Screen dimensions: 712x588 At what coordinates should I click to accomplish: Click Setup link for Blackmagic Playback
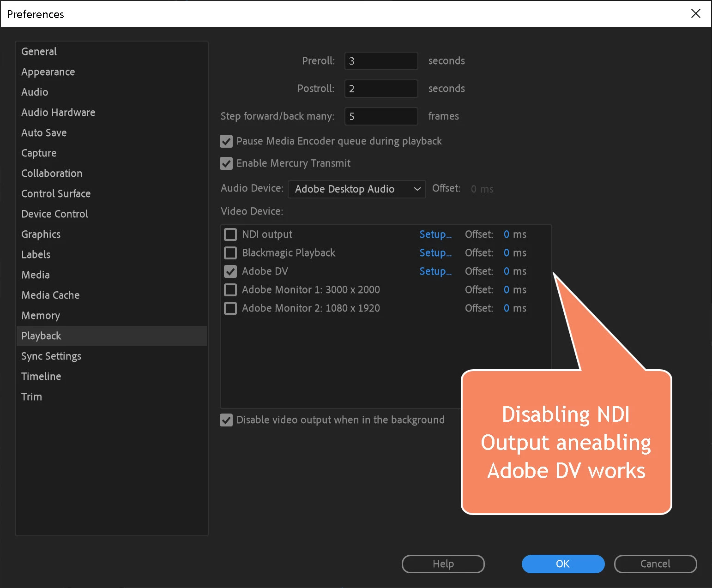[x=435, y=253]
